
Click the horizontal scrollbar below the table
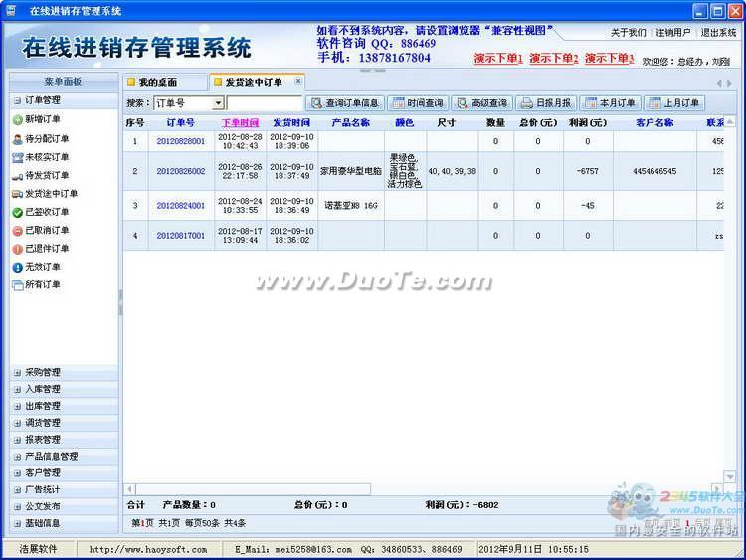(249, 489)
